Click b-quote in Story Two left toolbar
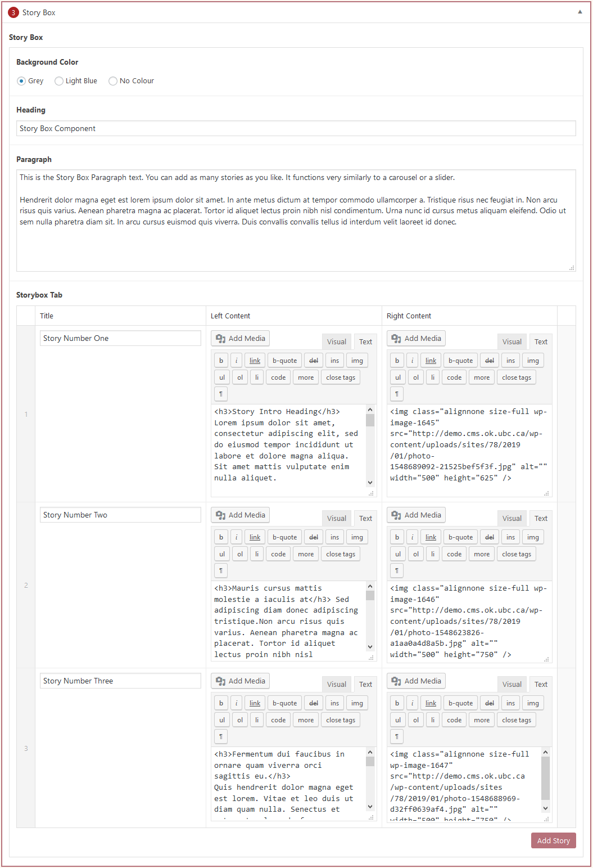 [284, 537]
